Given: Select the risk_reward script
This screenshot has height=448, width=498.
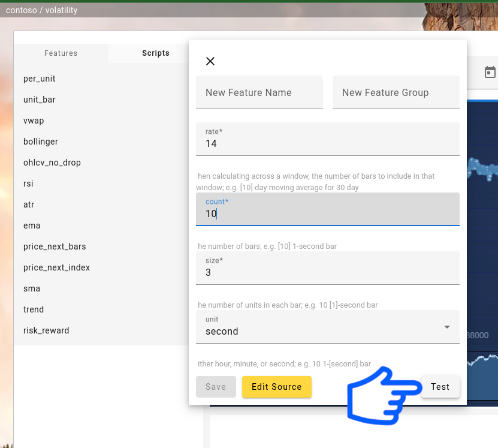Looking at the screenshot, I should pos(46,330).
